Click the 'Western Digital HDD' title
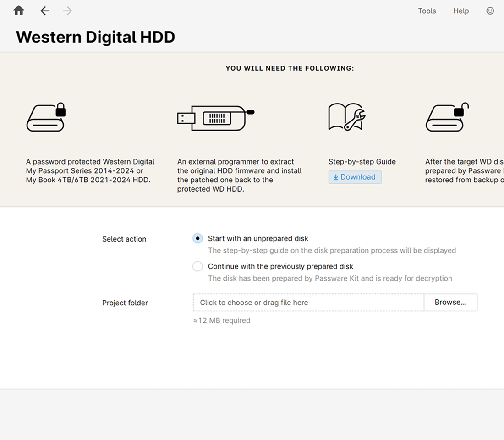 pyautogui.click(x=95, y=37)
